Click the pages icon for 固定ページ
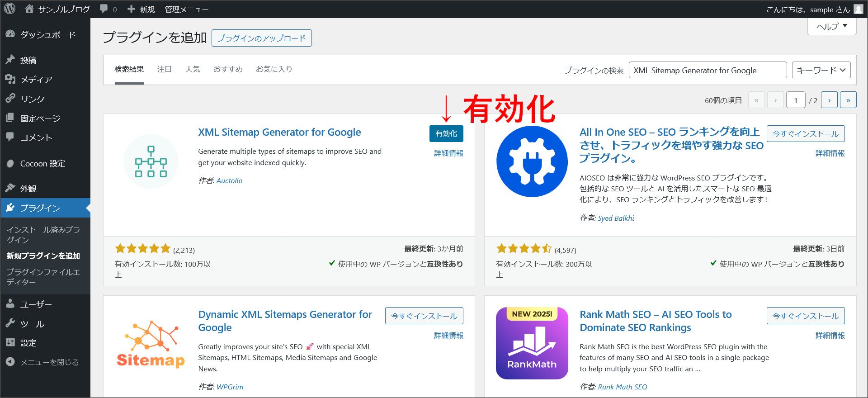 click(x=10, y=118)
